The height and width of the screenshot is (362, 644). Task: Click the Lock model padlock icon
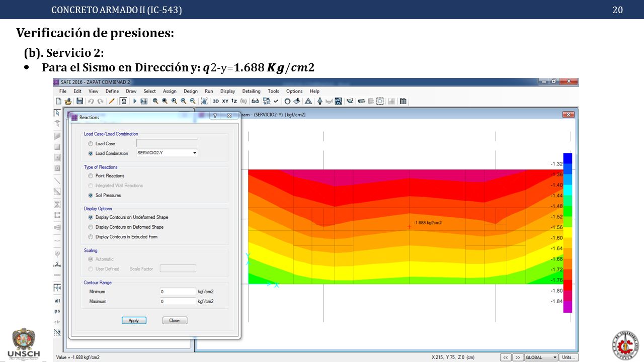(124, 101)
